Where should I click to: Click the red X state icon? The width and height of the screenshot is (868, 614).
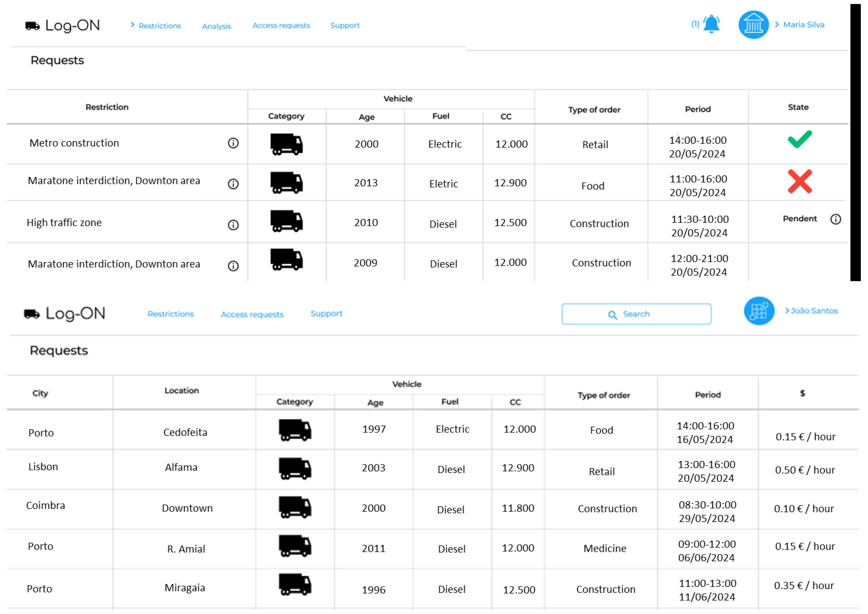coord(800,182)
